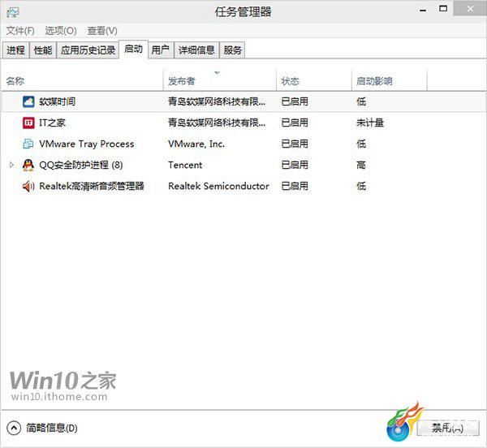Click 已启用 status in the Realtek row
This screenshot has width=487, height=448.
tap(295, 186)
